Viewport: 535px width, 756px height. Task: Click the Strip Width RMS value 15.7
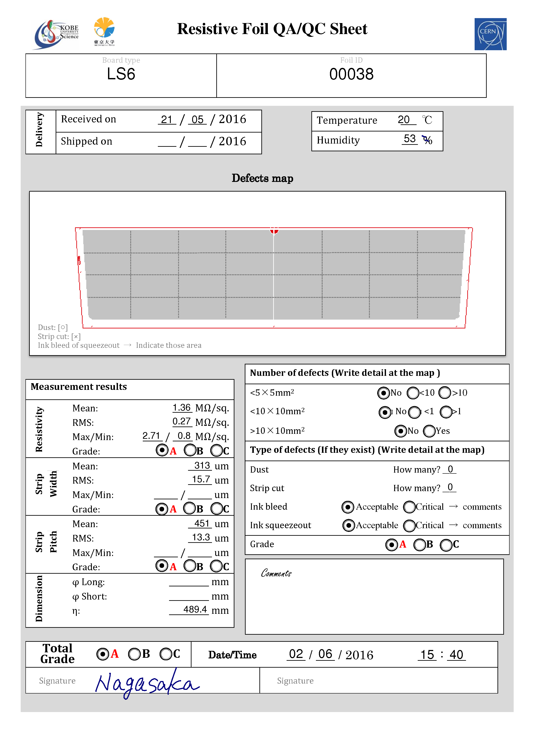(x=200, y=480)
